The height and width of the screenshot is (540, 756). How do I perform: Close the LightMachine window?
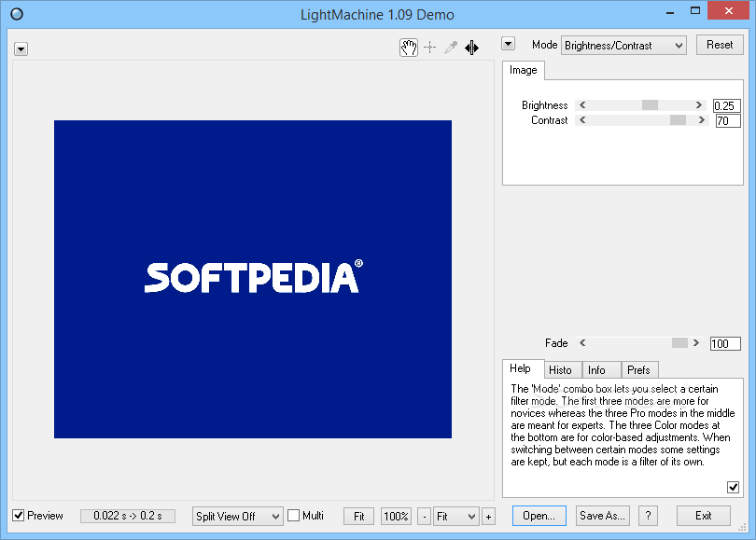pyautogui.click(x=729, y=10)
